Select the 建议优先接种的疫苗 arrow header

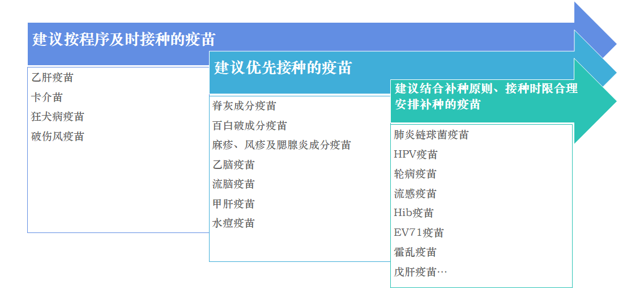click(283, 69)
